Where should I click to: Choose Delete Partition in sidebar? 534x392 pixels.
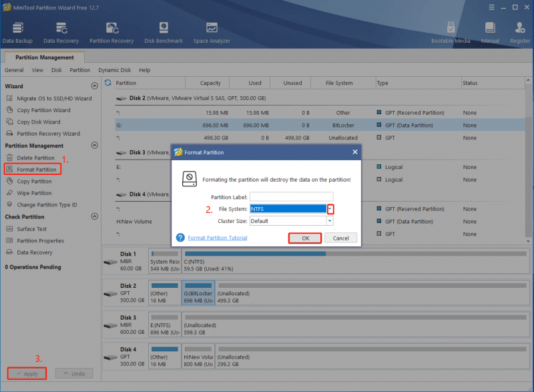pos(31,158)
